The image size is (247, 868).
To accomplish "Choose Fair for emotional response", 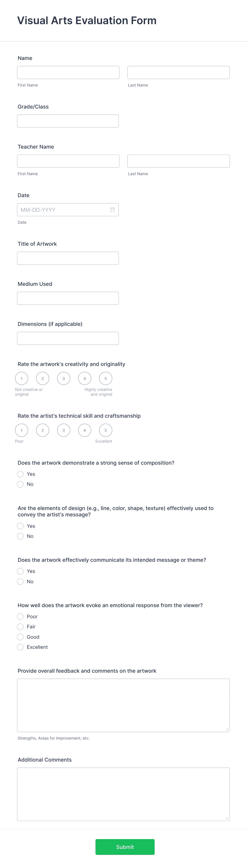I will pos(20,627).
